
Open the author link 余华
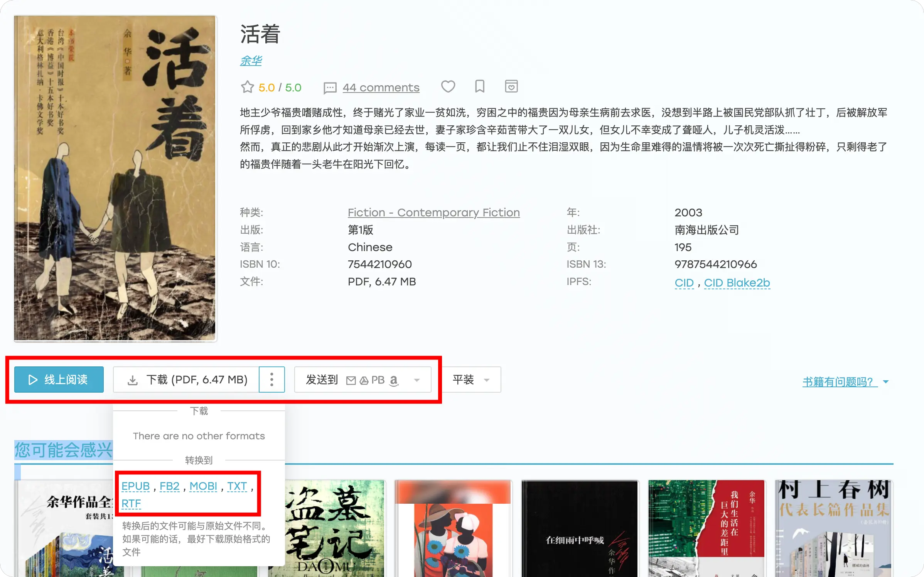click(251, 61)
